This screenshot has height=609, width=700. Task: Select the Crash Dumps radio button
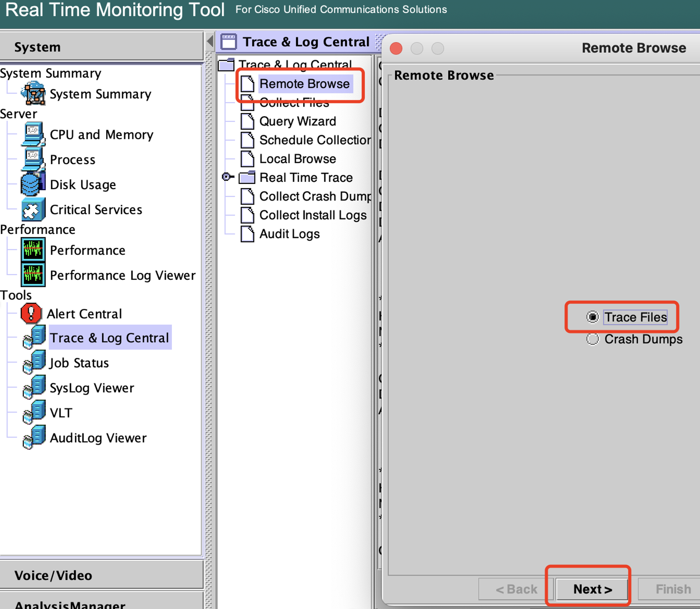(x=593, y=339)
